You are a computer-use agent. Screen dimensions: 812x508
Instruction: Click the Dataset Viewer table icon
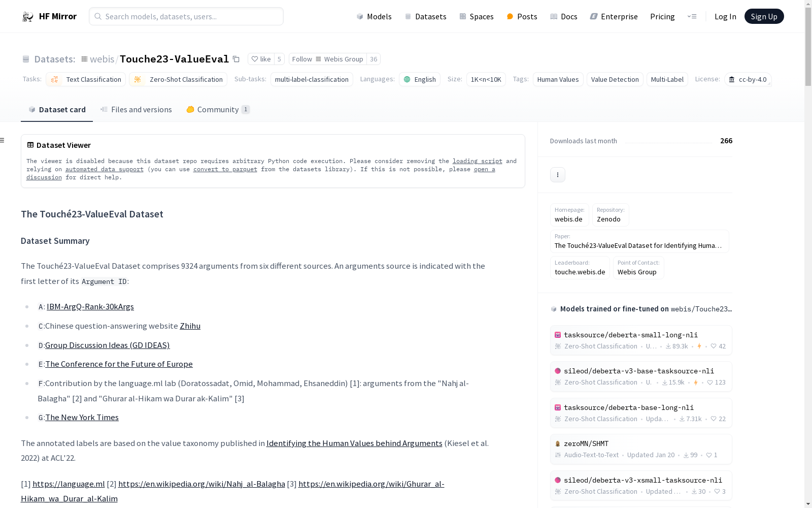30,145
